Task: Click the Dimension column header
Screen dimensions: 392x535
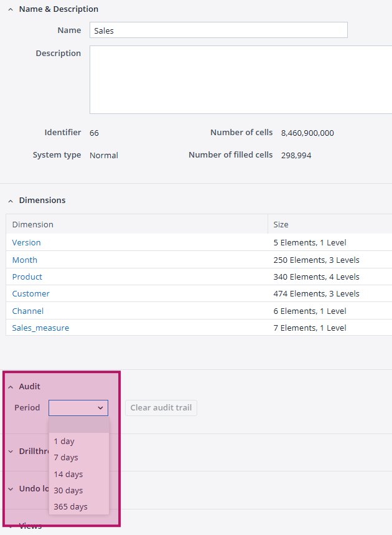Action: coord(33,224)
